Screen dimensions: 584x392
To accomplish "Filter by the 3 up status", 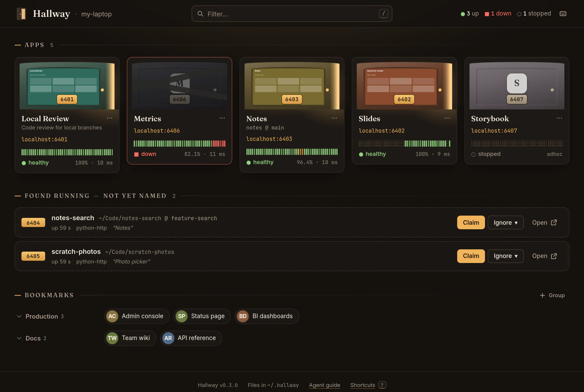I will [x=469, y=13].
